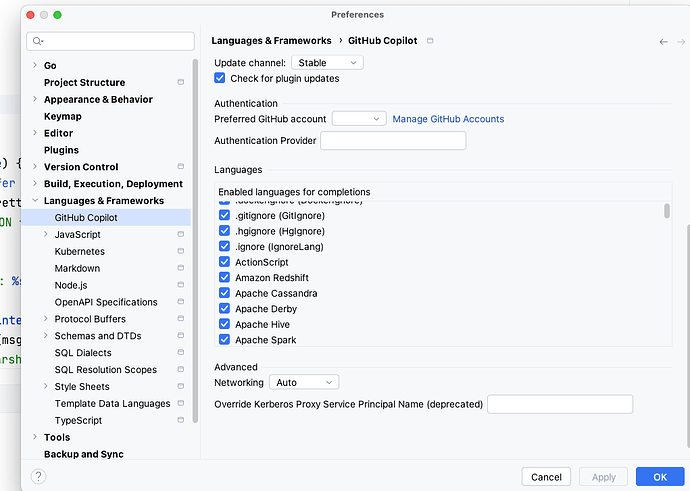Click project icon next to Style Sheets
This screenshot has width=690, height=491.
click(180, 386)
